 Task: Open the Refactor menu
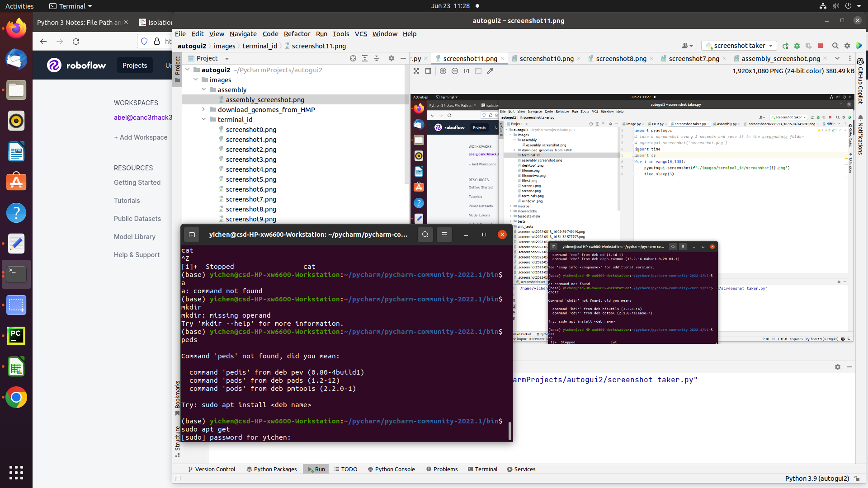point(297,34)
